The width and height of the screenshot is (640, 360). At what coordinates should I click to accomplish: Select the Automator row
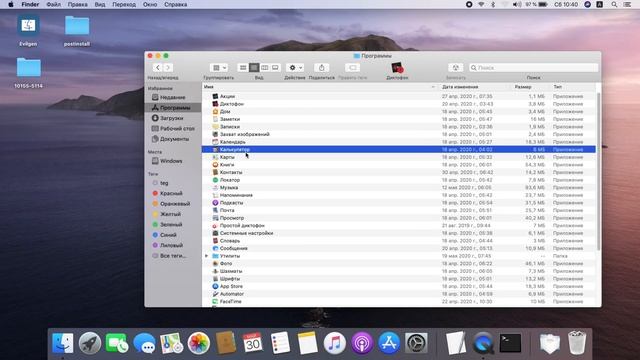399,294
